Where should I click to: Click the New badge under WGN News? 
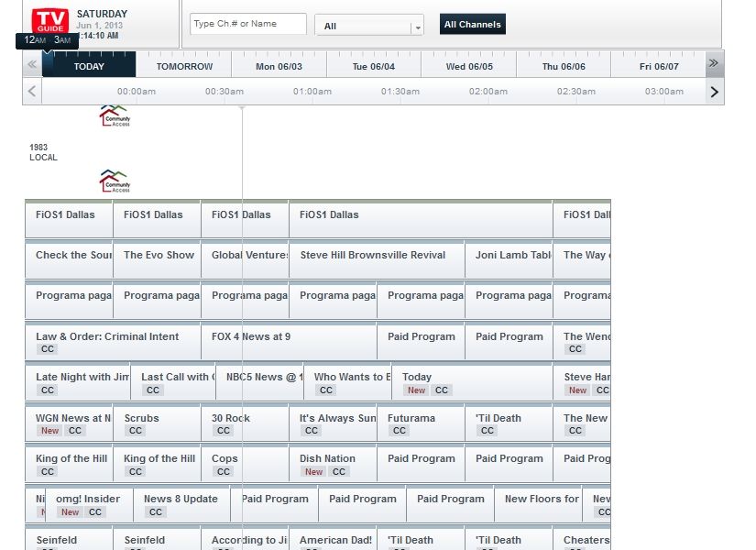pyautogui.click(x=49, y=430)
